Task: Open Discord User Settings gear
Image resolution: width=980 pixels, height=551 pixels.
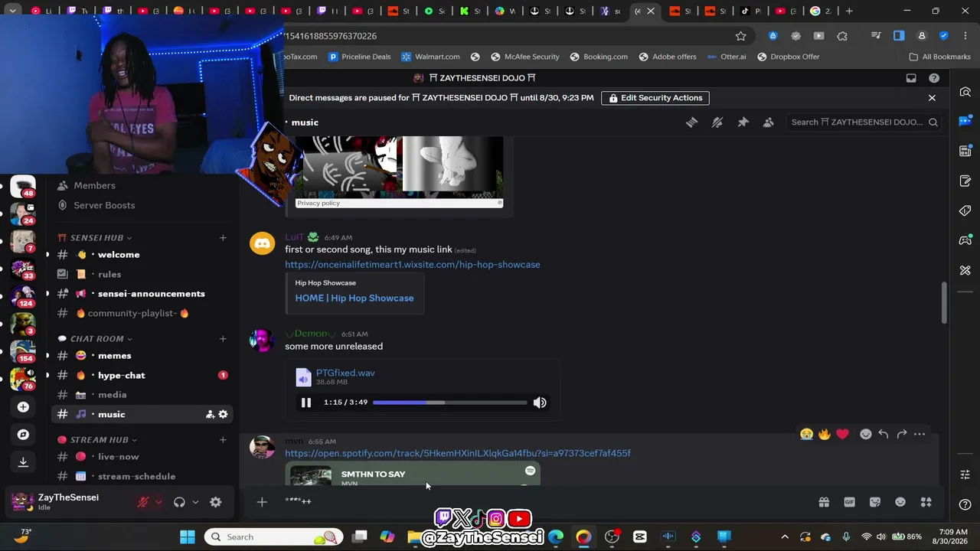Action: [x=216, y=502]
